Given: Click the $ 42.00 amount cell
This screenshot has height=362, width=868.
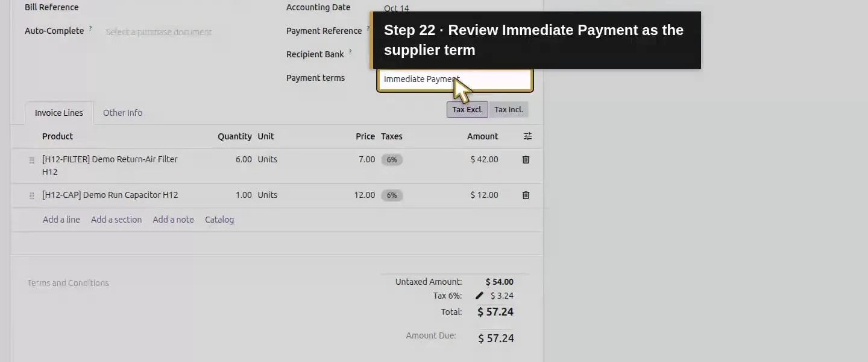Looking at the screenshot, I should 484,159.
